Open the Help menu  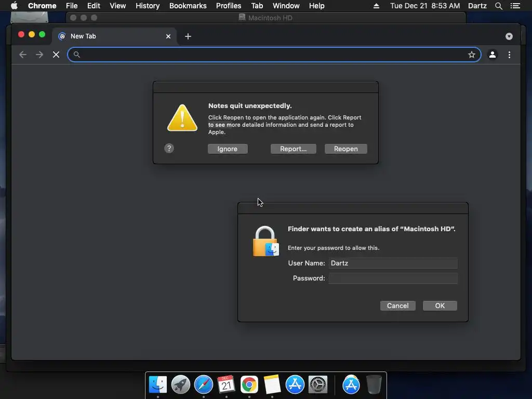pyautogui.click(x=316, y=6)
